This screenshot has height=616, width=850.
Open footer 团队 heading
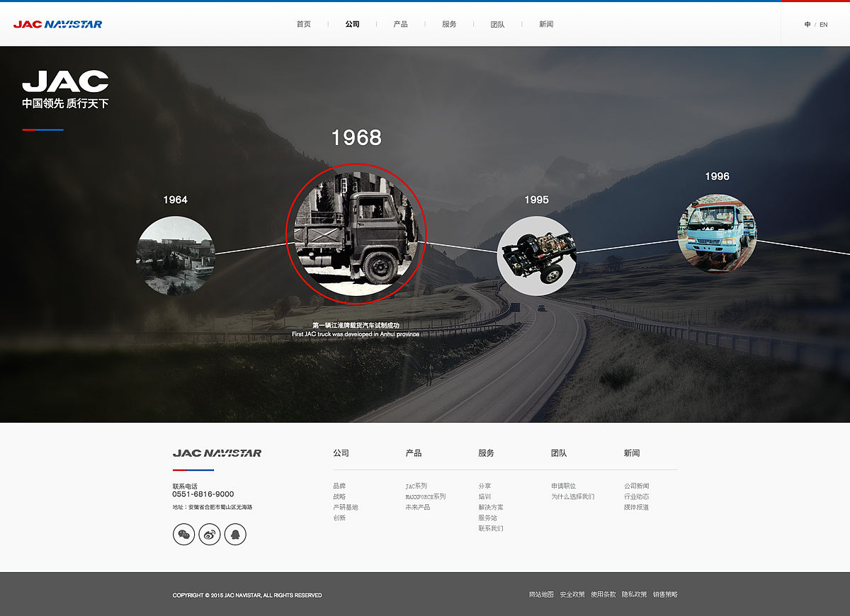[560, 453]
